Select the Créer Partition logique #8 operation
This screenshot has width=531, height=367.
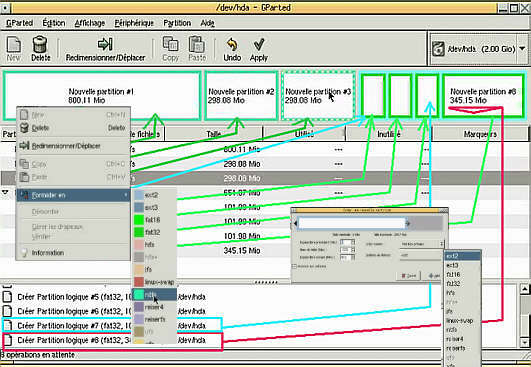112,340
